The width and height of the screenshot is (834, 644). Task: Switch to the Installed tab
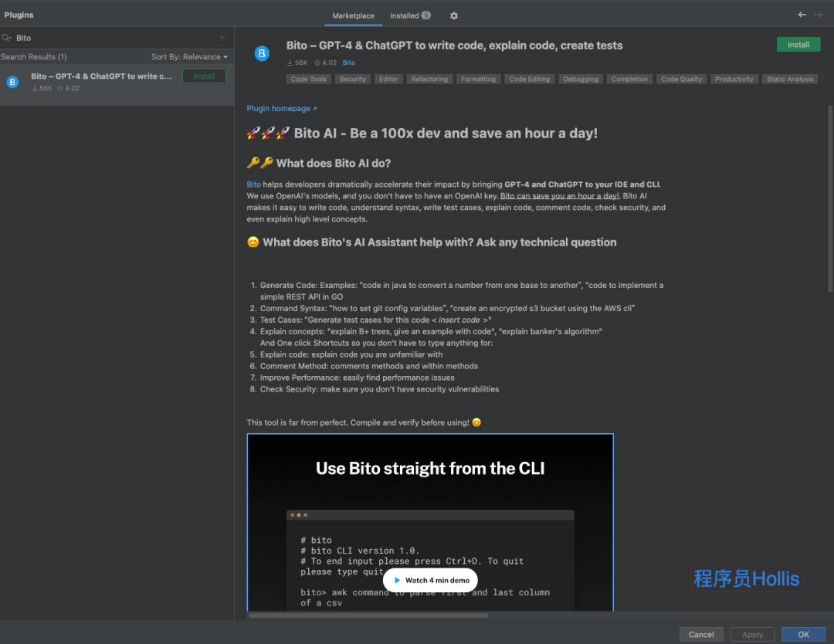coord(410,16)
